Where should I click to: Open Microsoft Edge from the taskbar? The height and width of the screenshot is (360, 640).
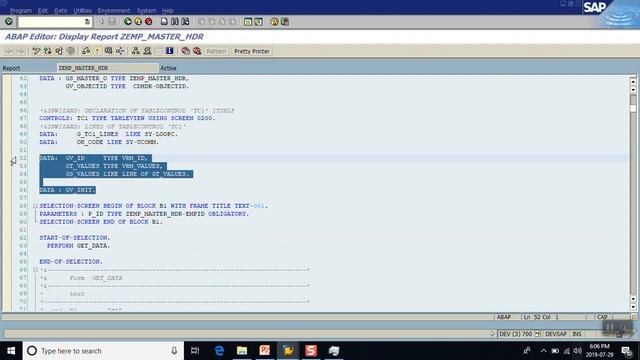tap(219, 351)
